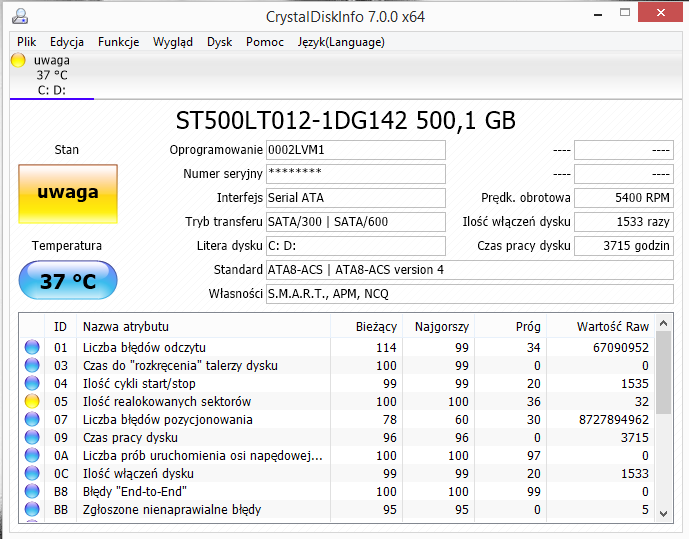689x539 pixels.
Task: Open the Dysk menu
Action: [x=219, y=42]
